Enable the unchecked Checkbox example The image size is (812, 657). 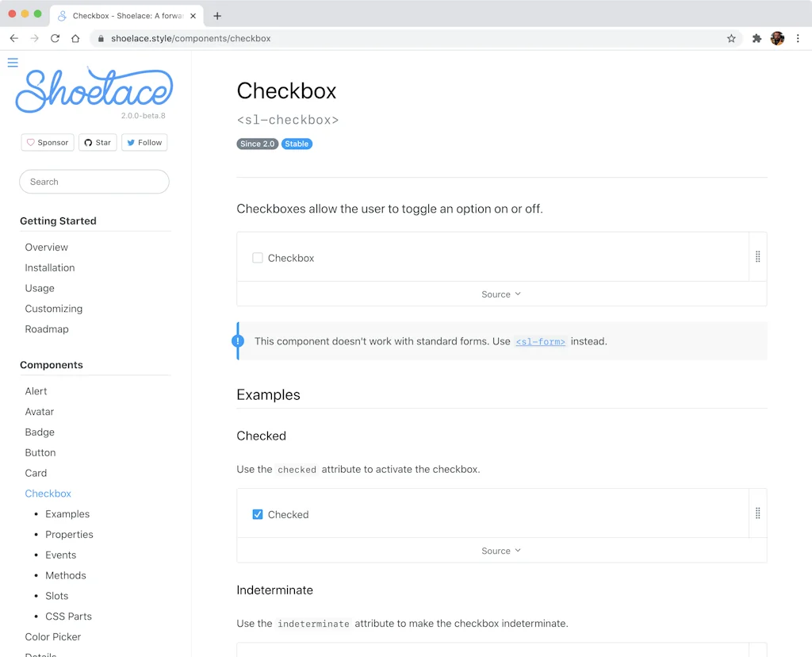258,258
